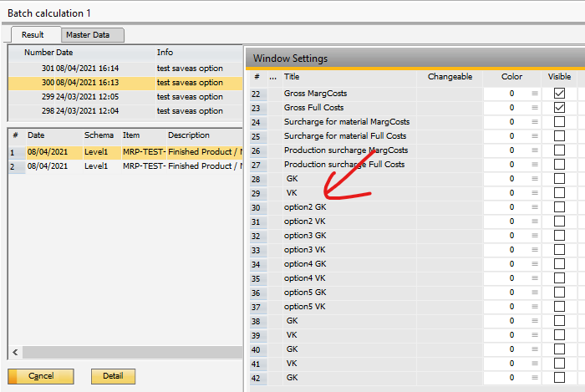Click color menu icon for option5 GK
Viewport: 585px width, 392px height.
(x=535, y=293)
